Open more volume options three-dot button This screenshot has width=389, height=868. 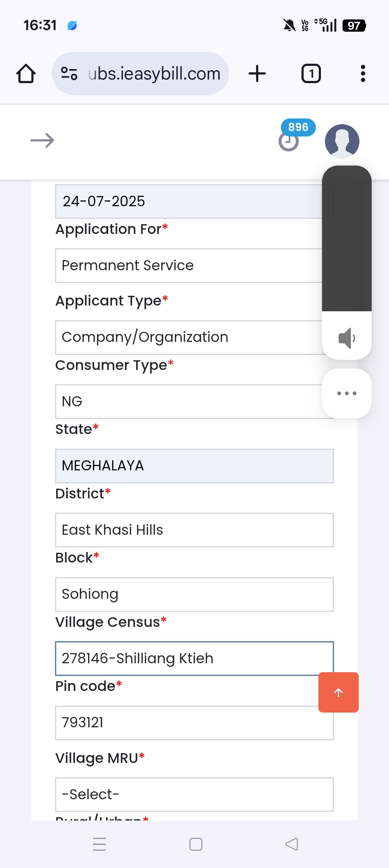pos(346,393)
